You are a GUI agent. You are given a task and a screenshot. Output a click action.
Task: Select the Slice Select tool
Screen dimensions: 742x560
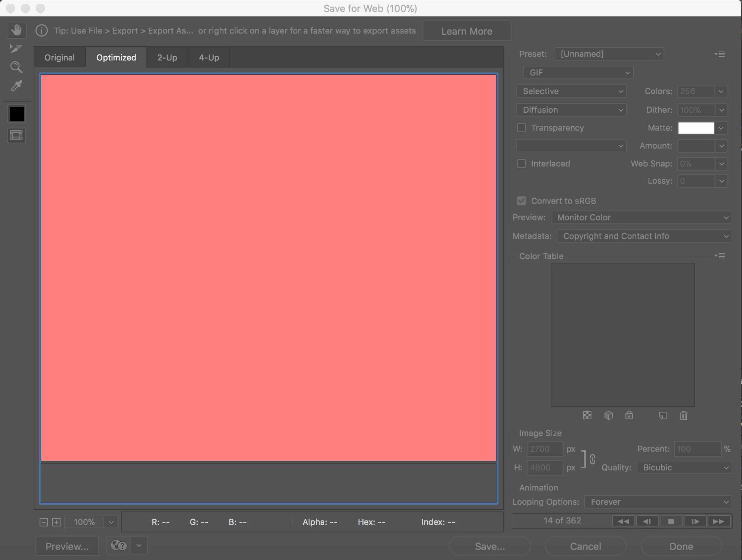click(x=16, y=49)
